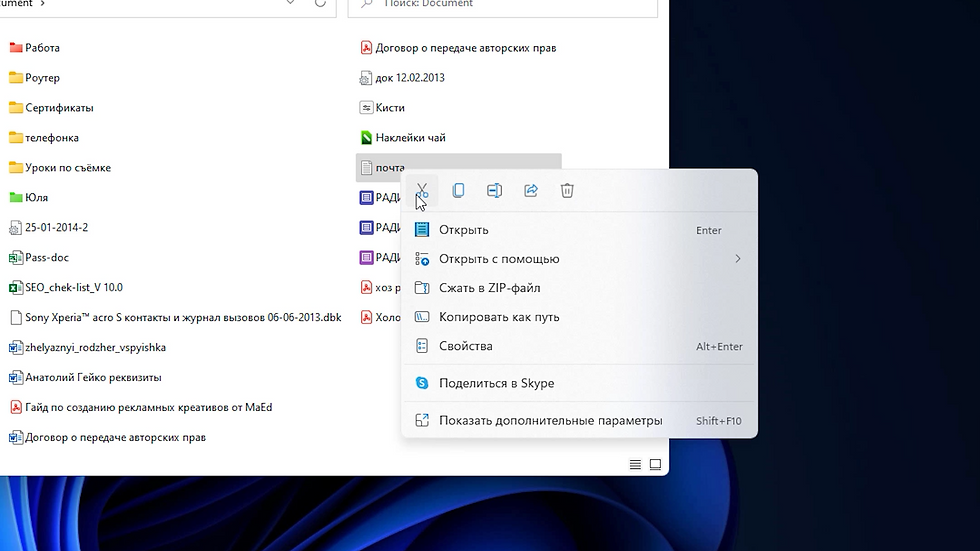Select the телефонка folder
Image resolution: width=980 pixels, height=551 pixels.
tap(44, 137)
